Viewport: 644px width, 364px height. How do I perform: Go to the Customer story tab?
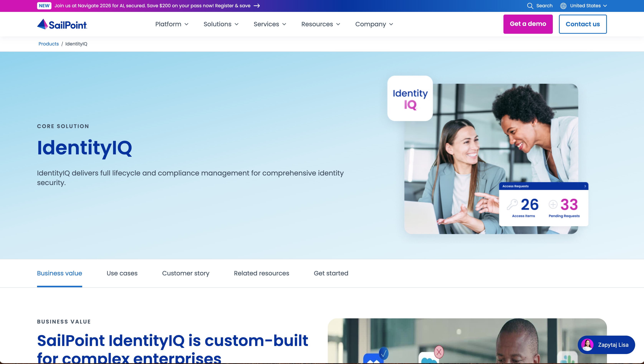[186, 273]
